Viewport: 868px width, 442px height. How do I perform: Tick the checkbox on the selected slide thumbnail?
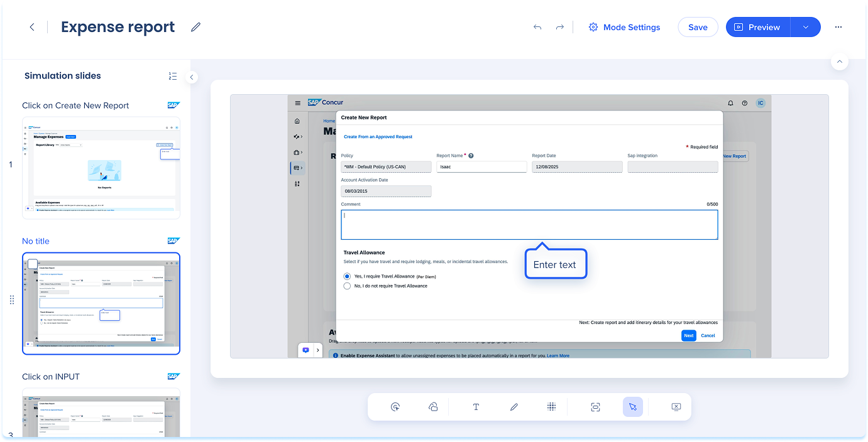pyautogui.click(x=33, y=263)
